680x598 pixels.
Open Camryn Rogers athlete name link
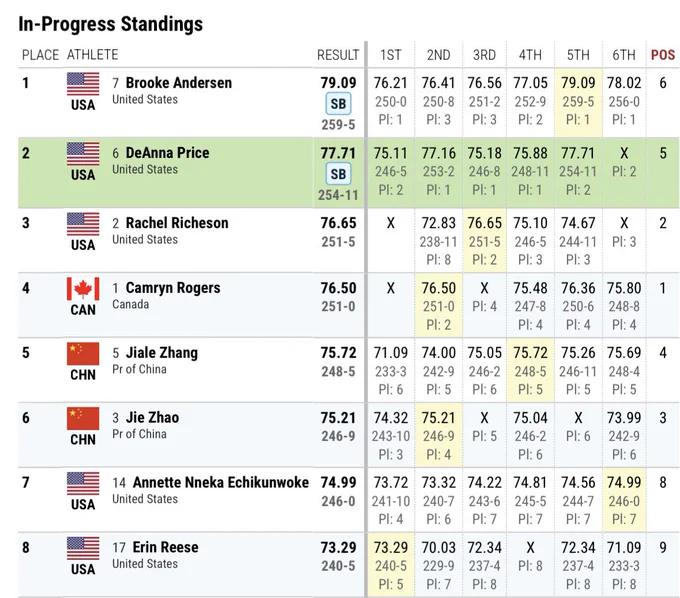click(173, 288)
